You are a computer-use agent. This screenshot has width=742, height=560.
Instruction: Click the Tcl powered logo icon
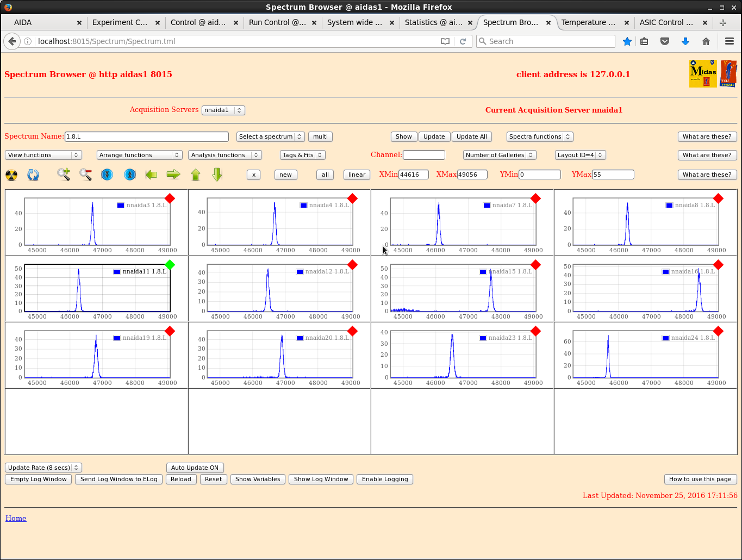[x=728, y=73]
